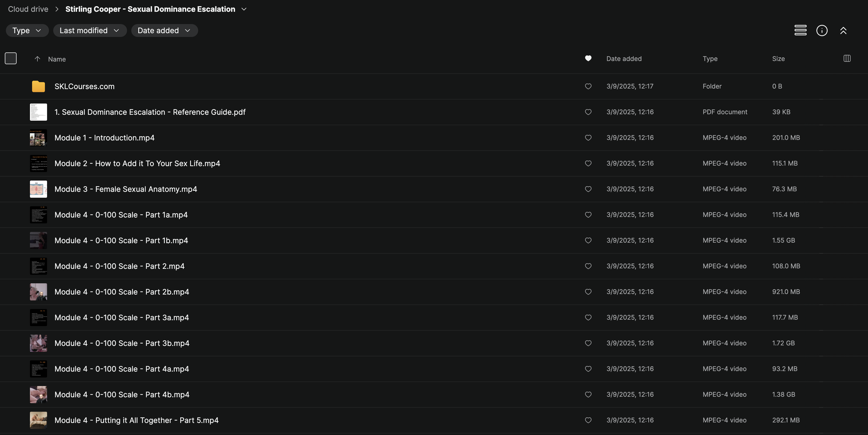
Task: Go to Cloud drive breadcrumb
Action: point(28,9)
